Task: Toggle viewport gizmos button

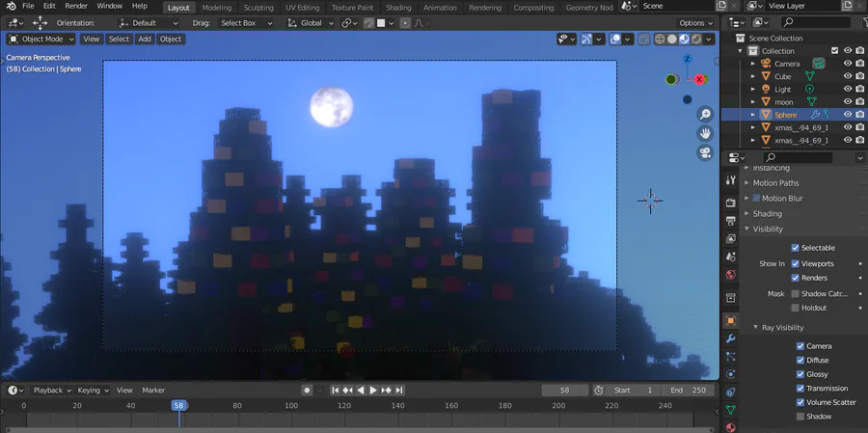Action: (x=586, y=39)
